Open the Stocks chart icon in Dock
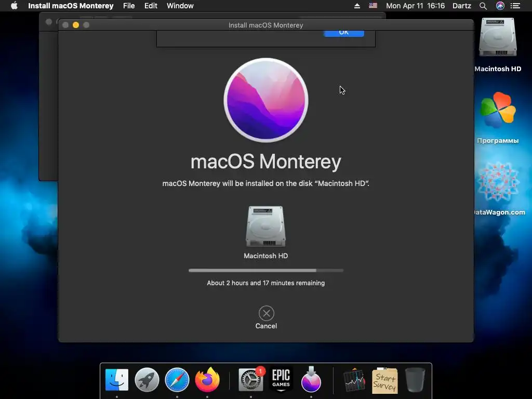The image size is (532, 399). [354, 380]
